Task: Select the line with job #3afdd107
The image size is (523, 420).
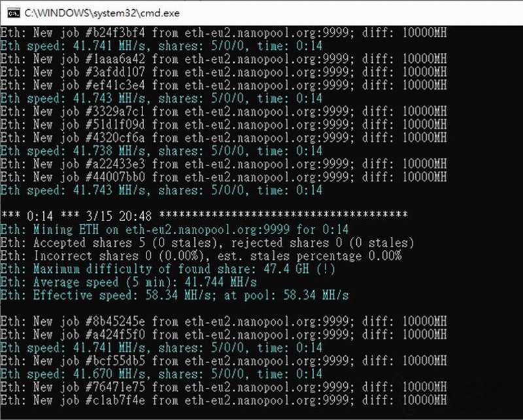Action: coord(224,72)
